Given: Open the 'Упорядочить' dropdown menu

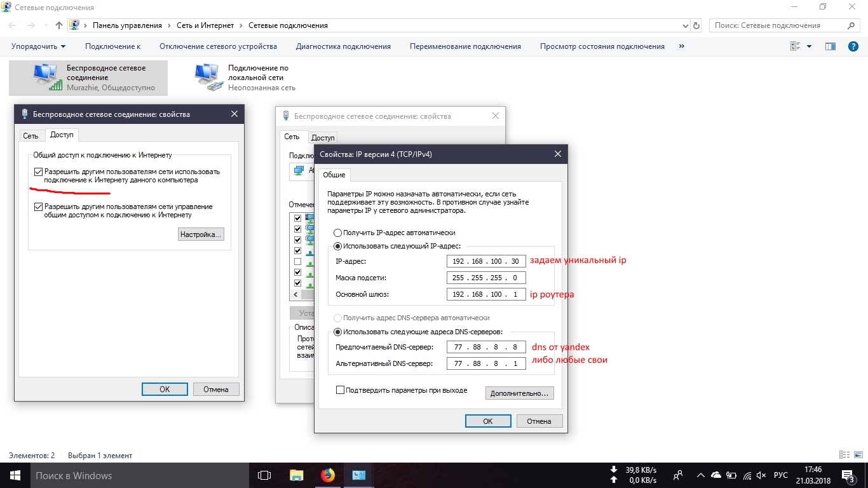Looking at the screenshot, I should click(38, 46).
